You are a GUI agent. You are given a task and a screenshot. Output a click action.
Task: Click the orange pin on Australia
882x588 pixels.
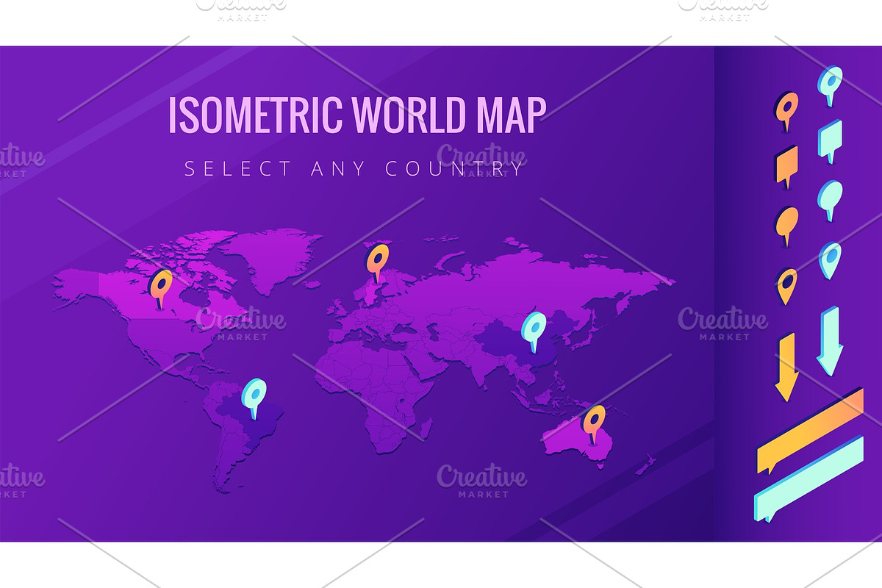[x=593, y=425]
